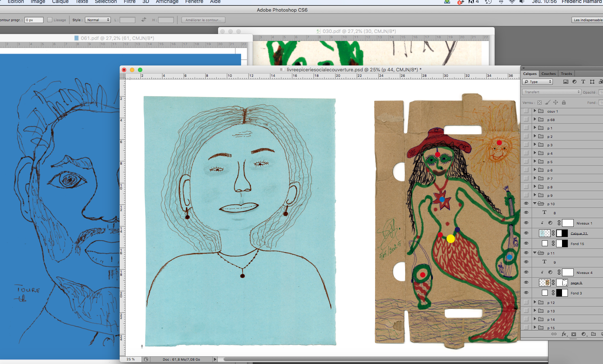Click the text layer icon for layer 9
Viewport: 603px width, 364px height.
tap(544, 262)
